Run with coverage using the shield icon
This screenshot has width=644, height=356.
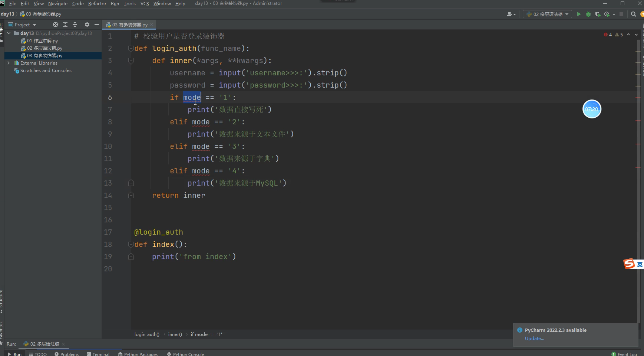coord(598,14)
